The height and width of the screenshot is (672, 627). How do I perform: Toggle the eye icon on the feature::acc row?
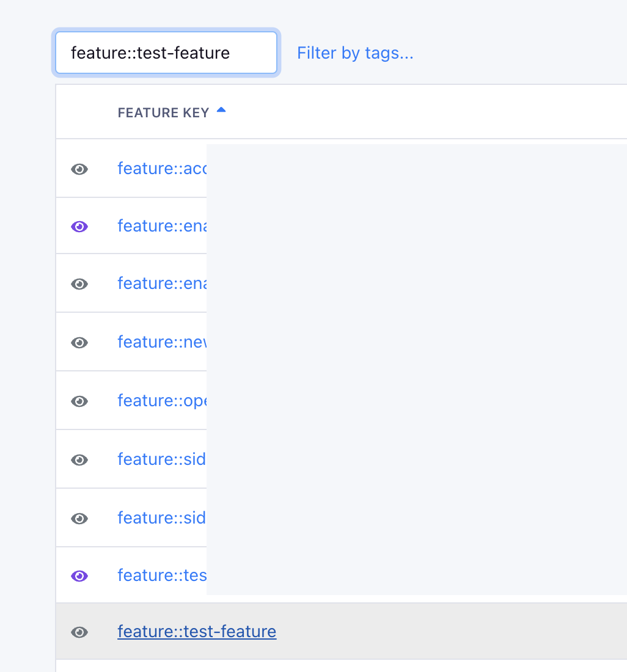click(79, 169)
